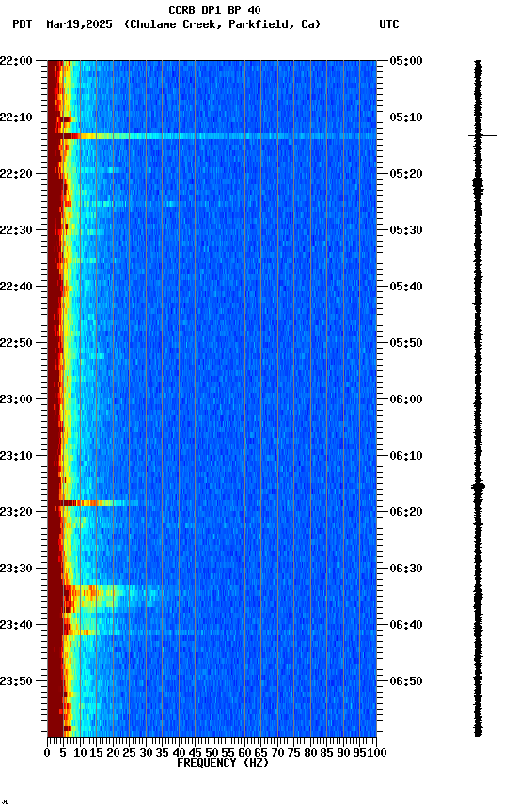519x812 pixels.
Task: Click the seismogram burst near 06:16 UTC
Action: (x=478, y=486)
